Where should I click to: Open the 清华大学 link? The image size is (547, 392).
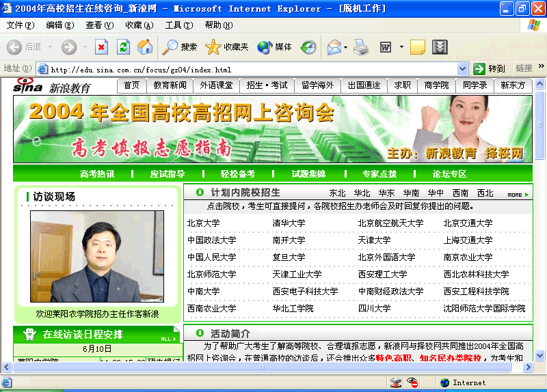[289, 223]
